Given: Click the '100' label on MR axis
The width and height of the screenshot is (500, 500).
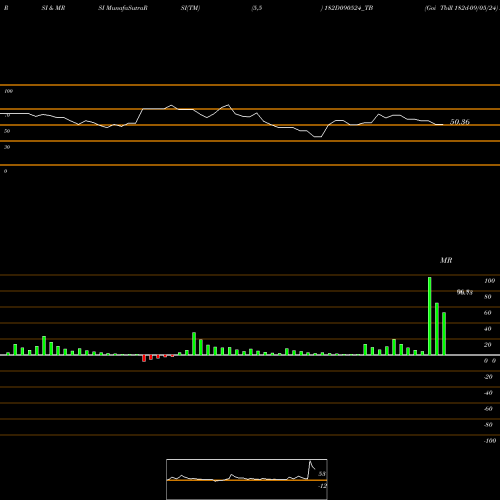Looking at the screenshot, I should tap(489, 281).
